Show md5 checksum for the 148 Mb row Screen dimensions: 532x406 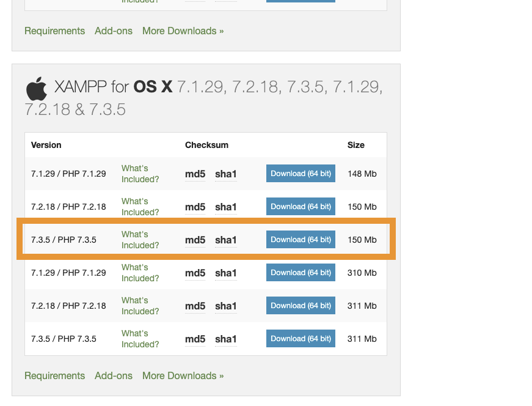pyautogui.click(x=195, y=174)
